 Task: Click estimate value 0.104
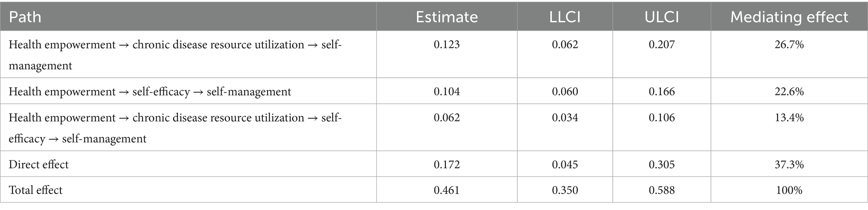tap(446, 92)
